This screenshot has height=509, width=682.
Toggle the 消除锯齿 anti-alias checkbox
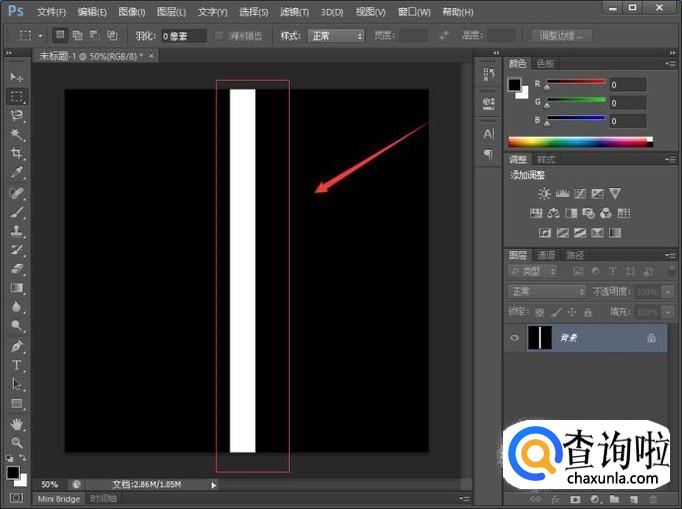220,36
